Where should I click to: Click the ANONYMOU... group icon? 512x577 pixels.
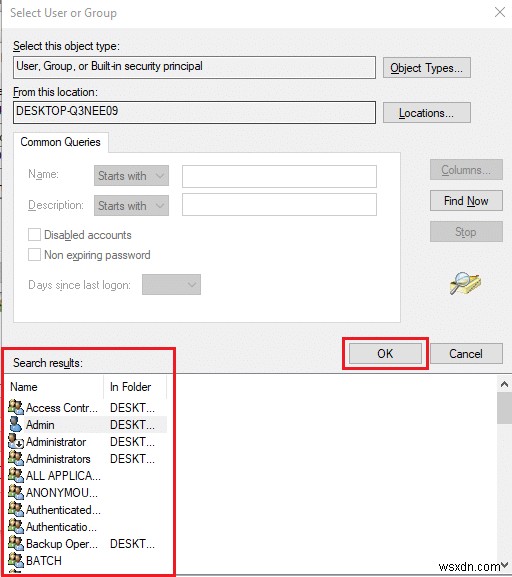(x=16, y=492)
